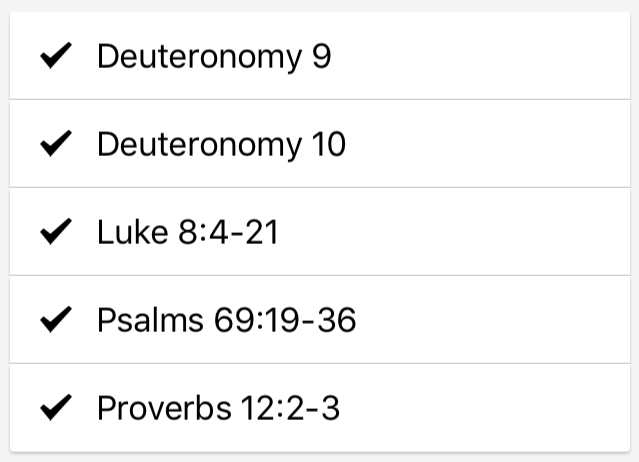
Task: Click the checkmark icon beside Psalms 69:19-36
Action: pyautogui.click(x=55, y=320)
